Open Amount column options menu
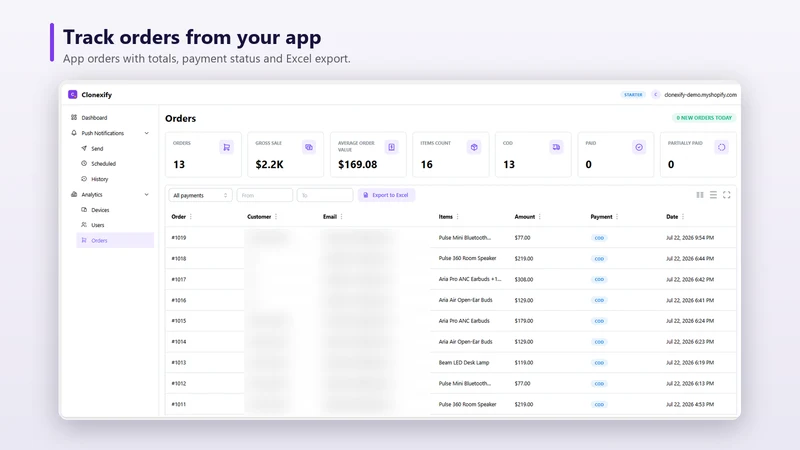 (539, 217)
